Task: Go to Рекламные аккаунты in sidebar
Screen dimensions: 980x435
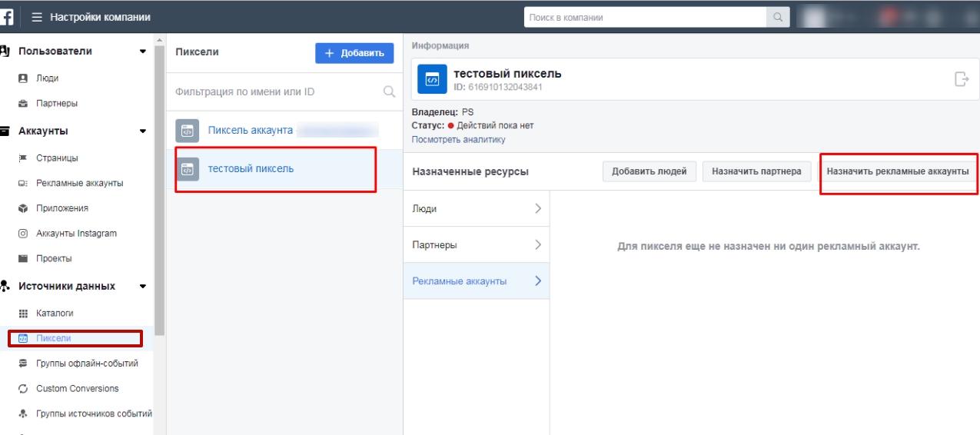Action: click(80, 184)
